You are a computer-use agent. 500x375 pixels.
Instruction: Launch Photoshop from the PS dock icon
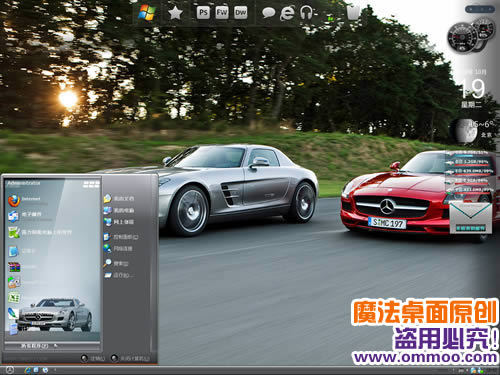coord(203,13)
